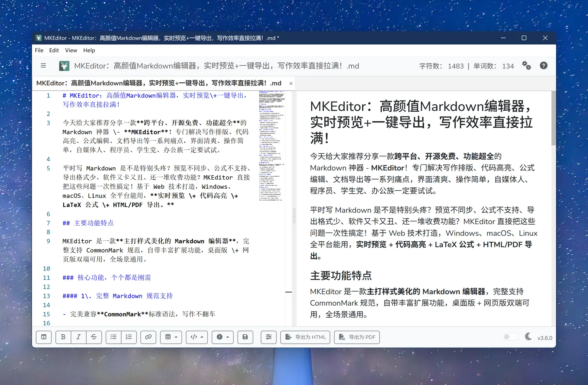Toggle the split preview pane layout button
The width and height of the screenshot is (588, 385).
tap(44, 337)
